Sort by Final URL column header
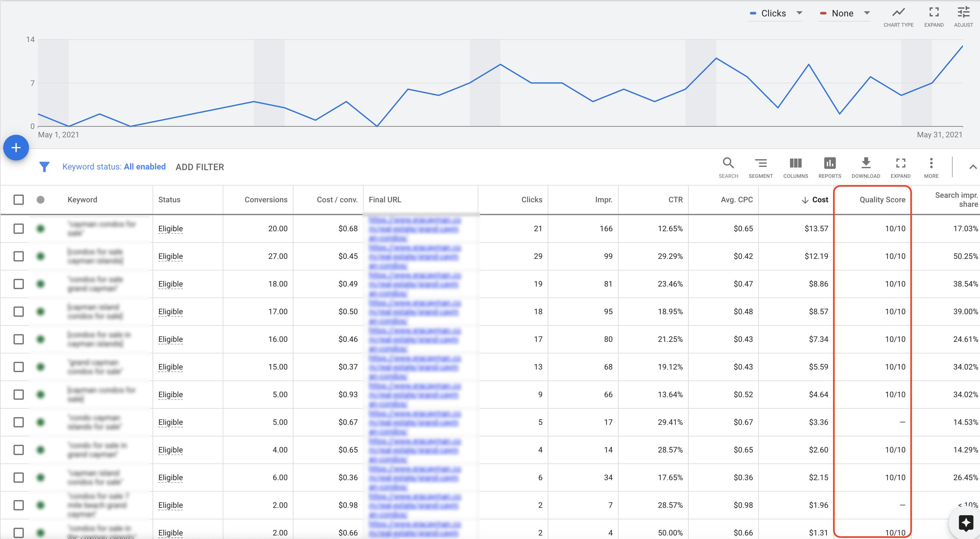980x539 pixels. 385,200
